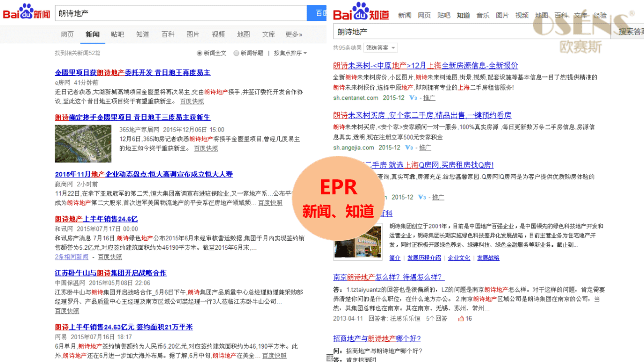Open headline 江苏卧牛山与朗诗集团开启战略合作

click(x=111, y=273)
